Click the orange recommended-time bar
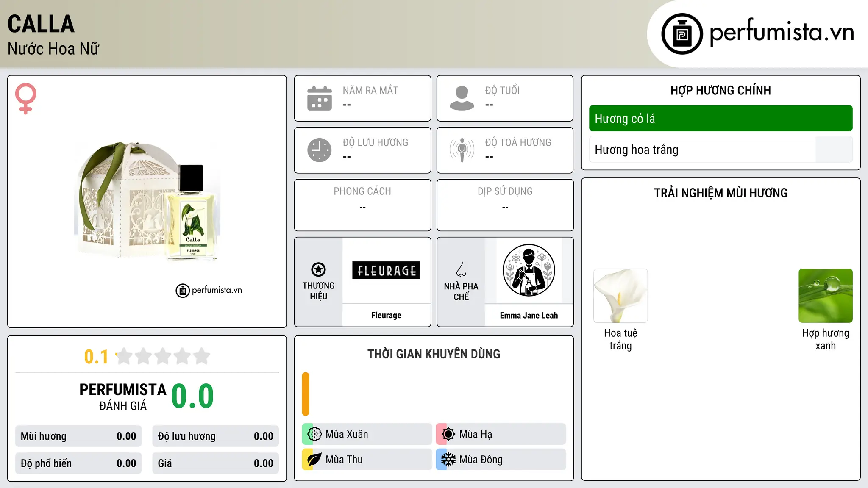This screenshot has width=868, height=488. (306, 394)
